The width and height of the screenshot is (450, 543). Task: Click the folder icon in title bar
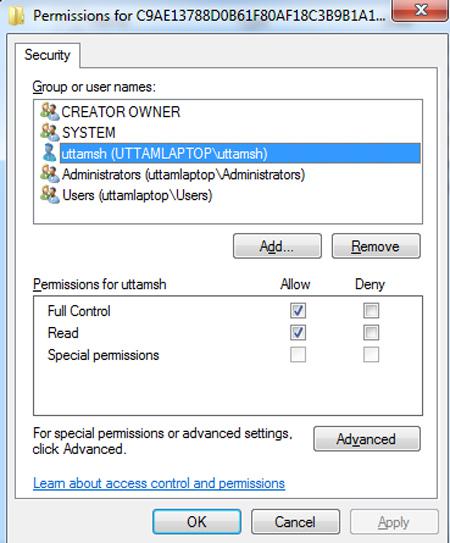coord(16,15)
